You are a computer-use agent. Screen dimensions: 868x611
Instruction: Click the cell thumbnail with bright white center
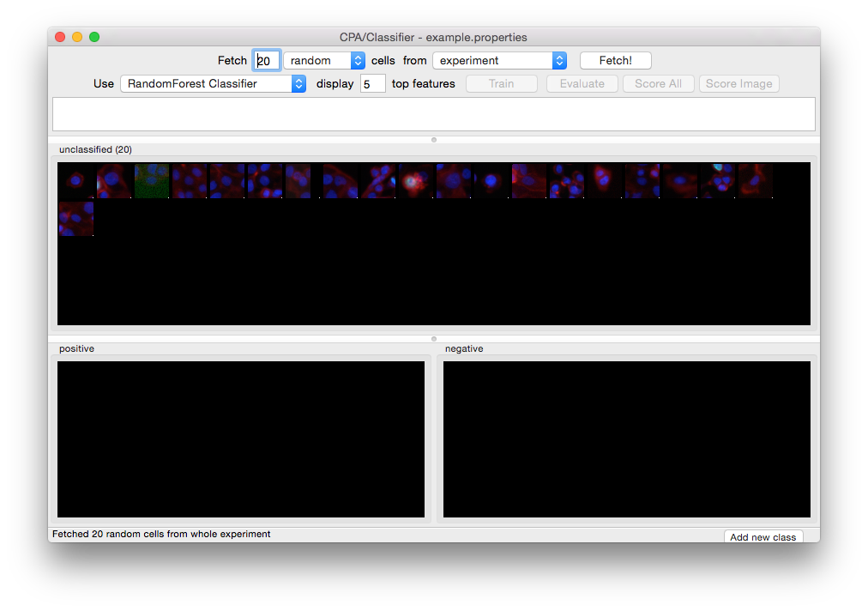416,181
